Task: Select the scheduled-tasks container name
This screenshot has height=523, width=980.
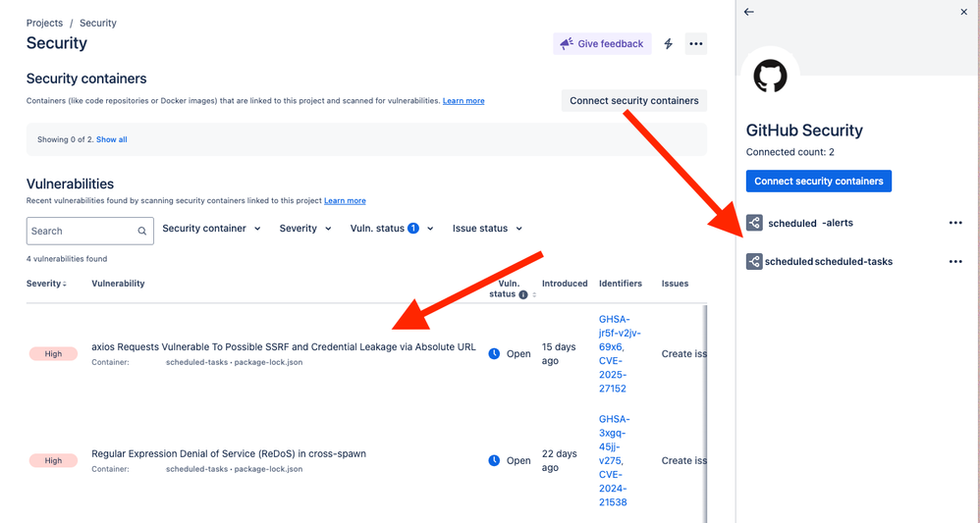Action: tap(829, 262)
